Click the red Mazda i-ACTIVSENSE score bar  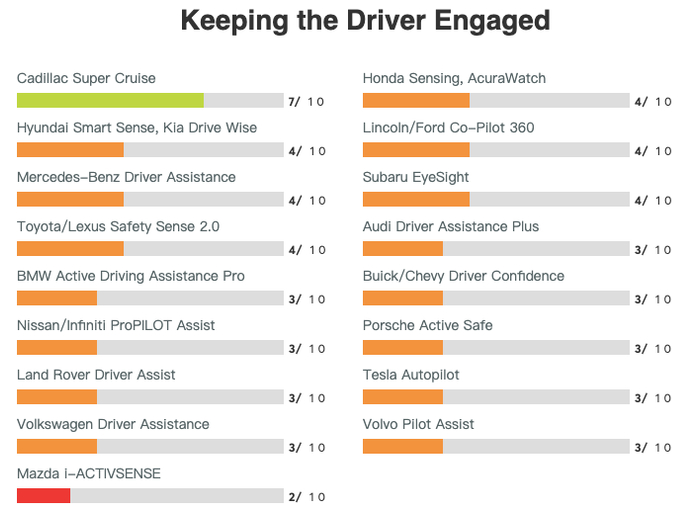(x=43, y=496)
